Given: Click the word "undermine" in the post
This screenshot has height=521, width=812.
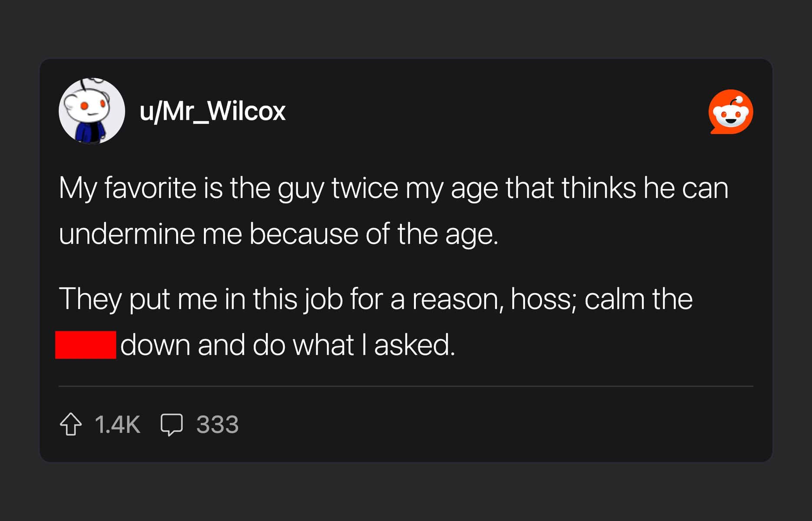Looking at the screenshot, I should pos(127,234).
